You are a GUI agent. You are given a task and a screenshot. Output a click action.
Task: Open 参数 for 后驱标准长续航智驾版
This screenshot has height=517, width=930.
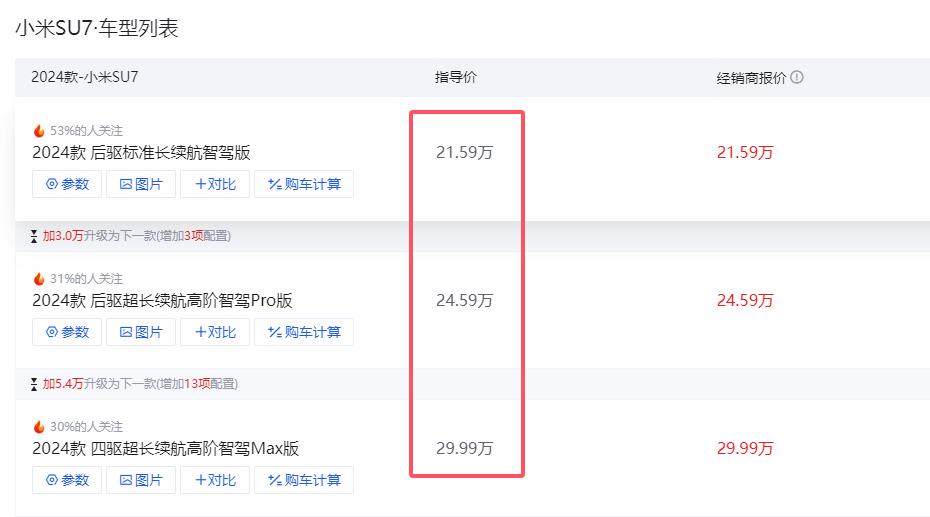(x=67, y=184)
